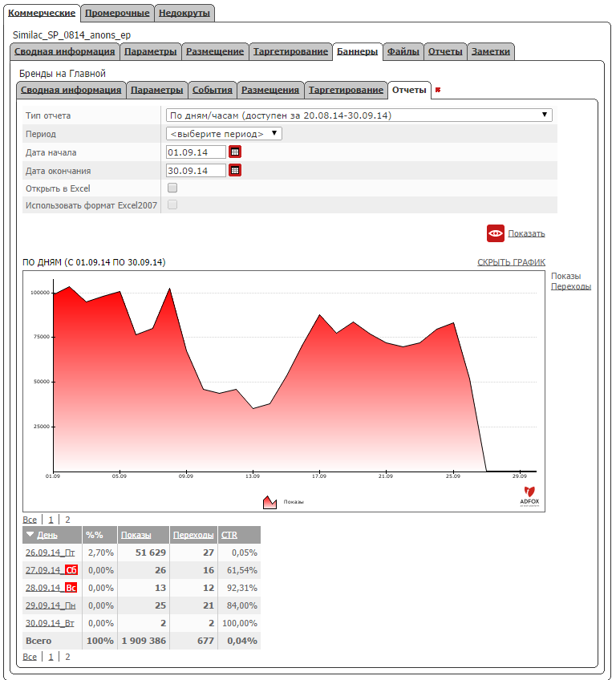Screen dimensions: 616x680
Task: Open campaign Таргетирование tab
Action: (x=290, y=51)
